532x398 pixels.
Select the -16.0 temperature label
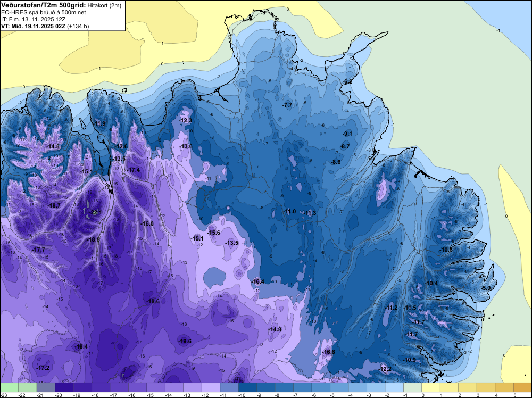click(x=147, y=223)
